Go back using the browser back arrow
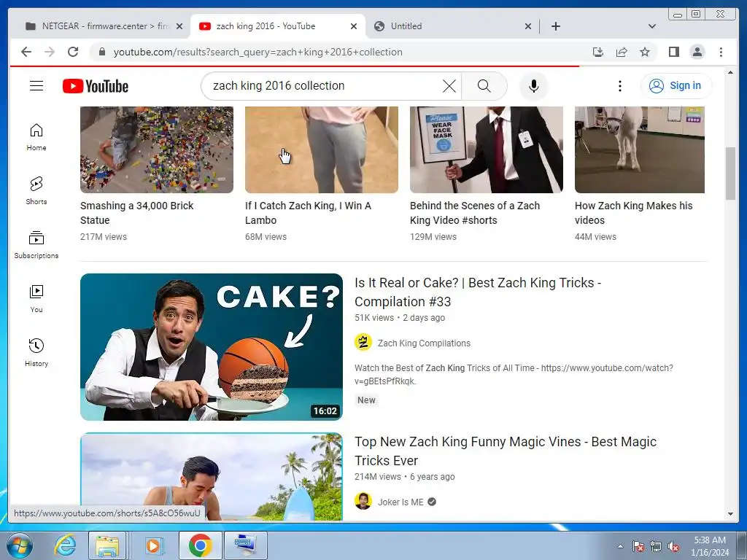 pos(26,52)
